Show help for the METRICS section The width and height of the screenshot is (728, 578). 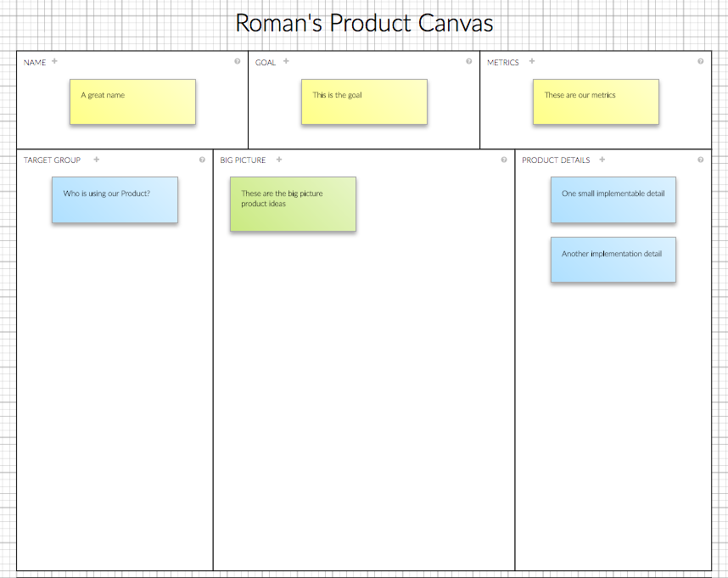point(701,61)
